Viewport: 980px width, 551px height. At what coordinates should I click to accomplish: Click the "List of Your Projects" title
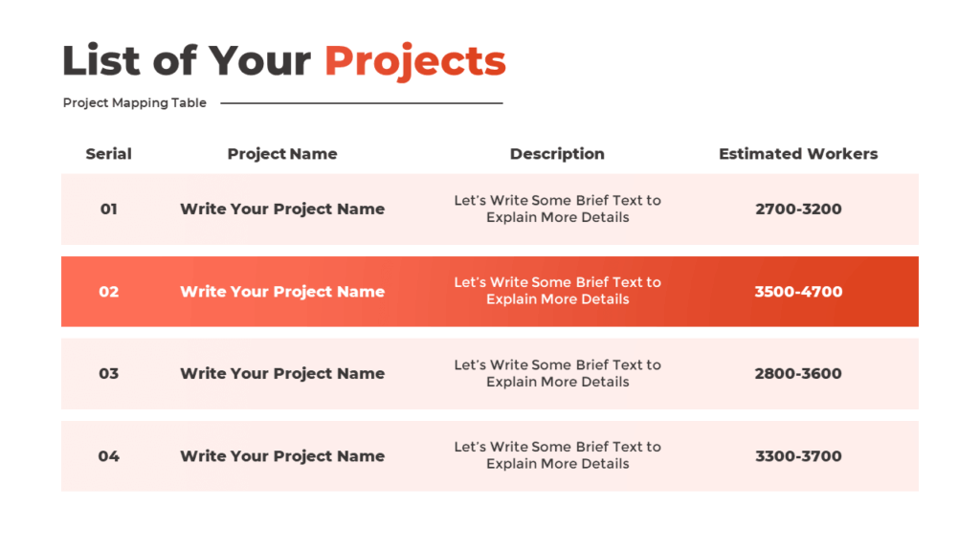click(283, 60)
